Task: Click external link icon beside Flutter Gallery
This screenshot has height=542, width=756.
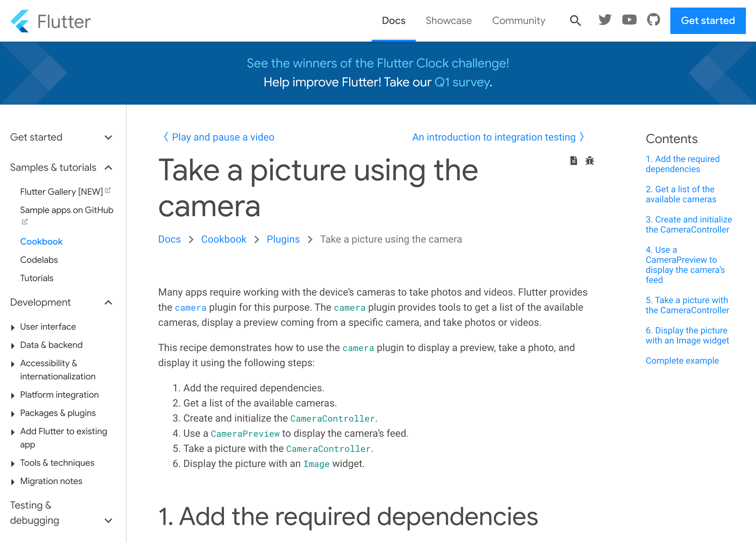Action: [108, 190]
